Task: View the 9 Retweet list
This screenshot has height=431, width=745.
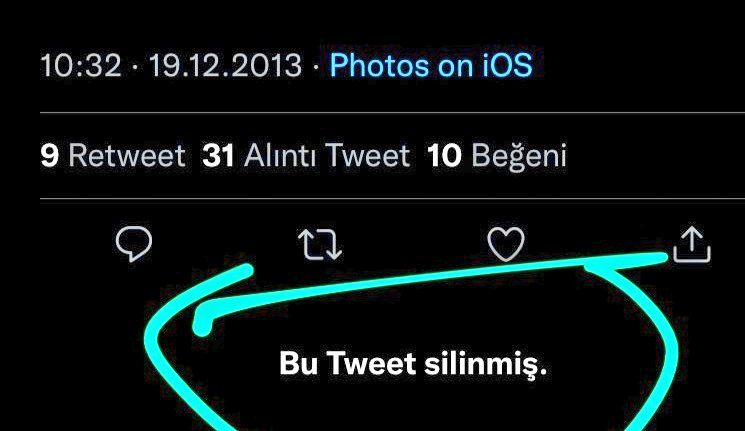Action: coord(113,155)
